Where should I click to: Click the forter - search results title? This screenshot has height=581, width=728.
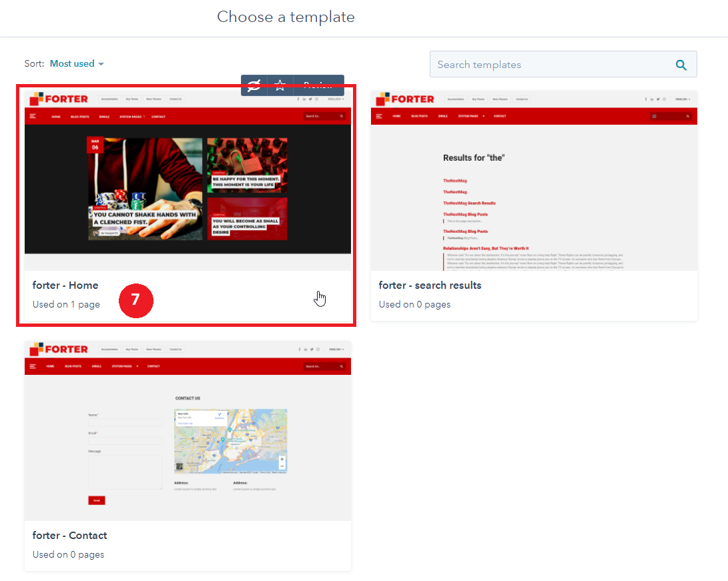click(430, 285)
